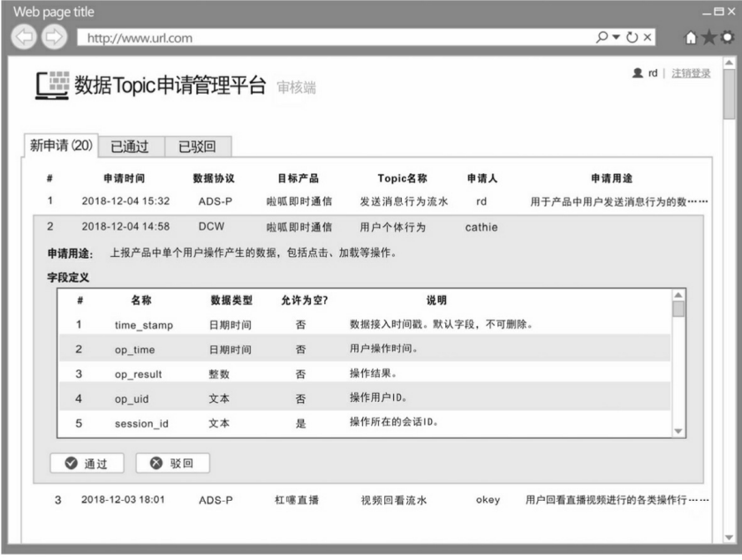Open the address bar dropdown arrow
Image resolution: width=742 pixels, height=560 pixels.
point(617,37)
